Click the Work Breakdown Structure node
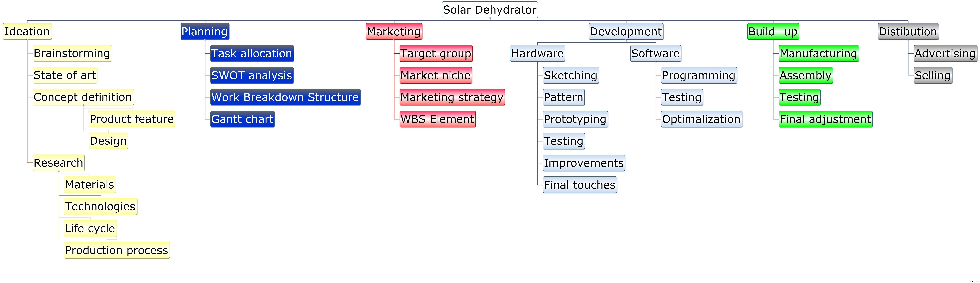The width and height of the screenshot is (980, 283). (285, 97)
